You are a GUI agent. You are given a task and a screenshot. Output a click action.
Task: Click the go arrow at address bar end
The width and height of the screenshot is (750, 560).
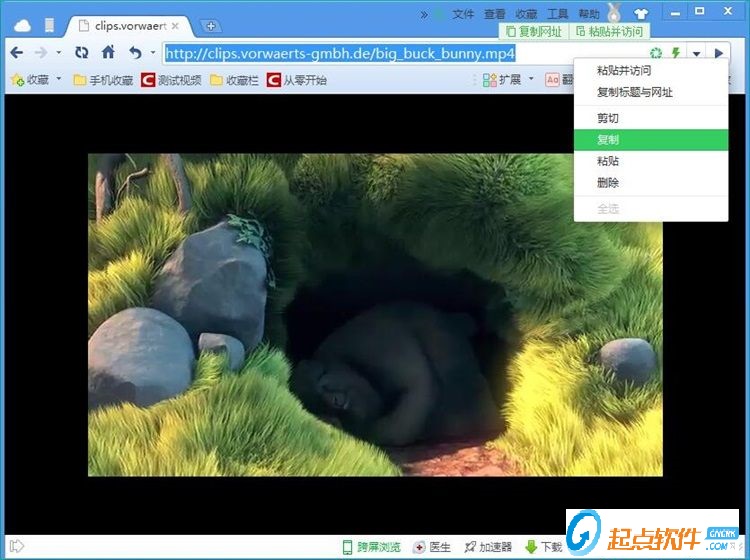pyautogui.click(x=718, y=53)
